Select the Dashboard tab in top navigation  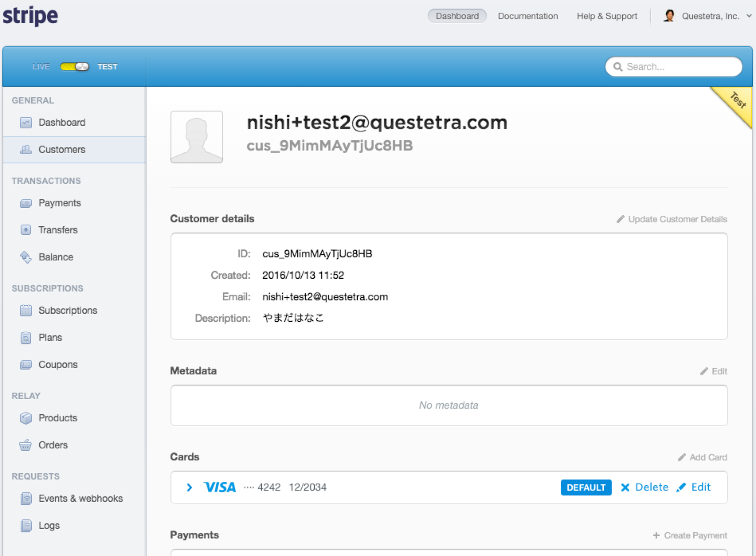(457, 16)
